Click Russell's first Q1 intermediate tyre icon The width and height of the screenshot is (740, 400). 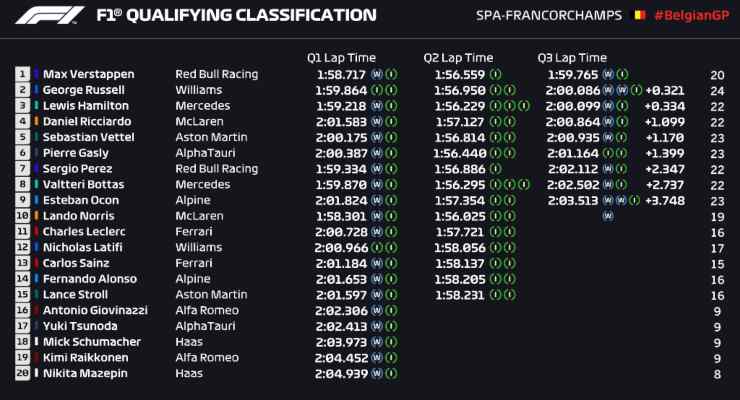pos(377,90)
